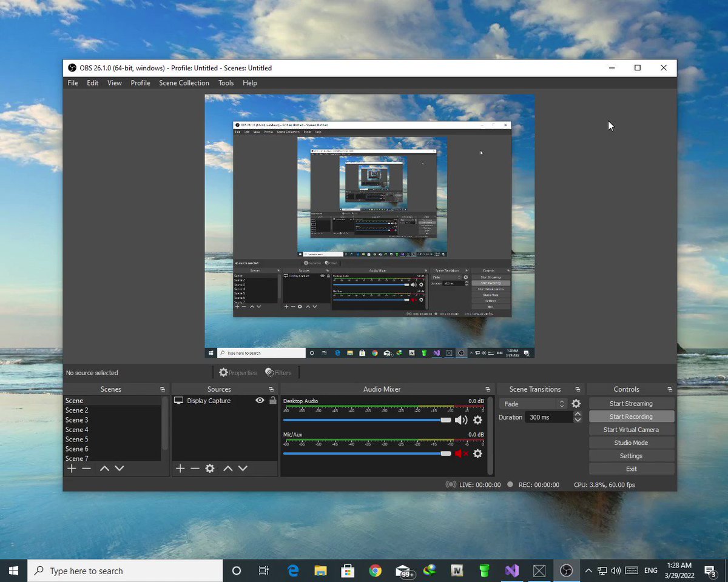Viewport: 728px width, 582px height.
Task: Open the Help menu
Action: 249,83
